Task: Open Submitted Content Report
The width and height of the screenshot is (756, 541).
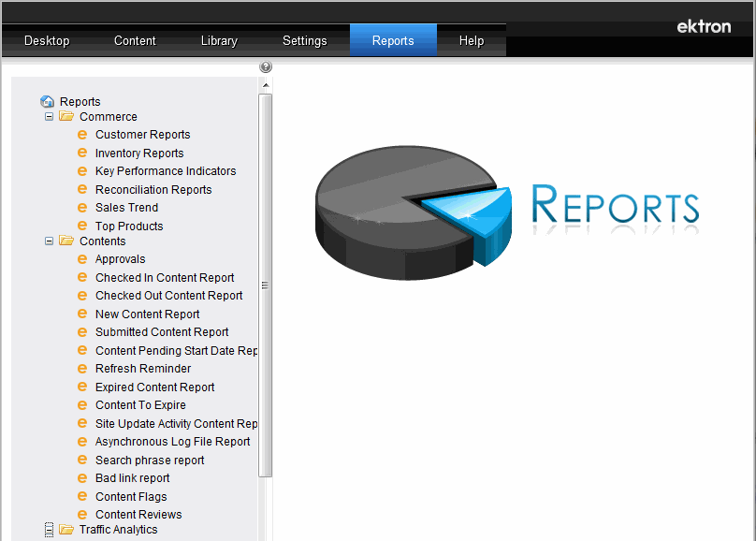Action: tap(162, 332)
